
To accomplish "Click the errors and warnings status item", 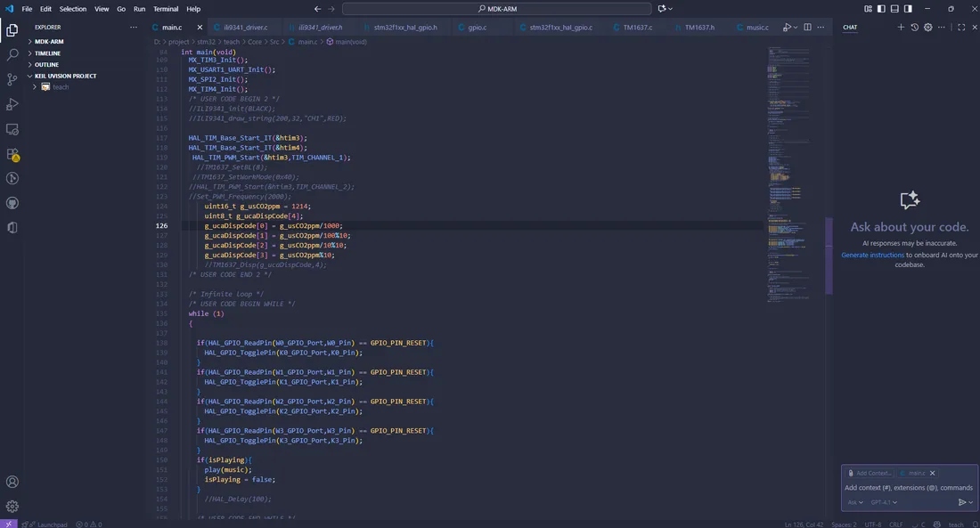I will pos(89,524).
